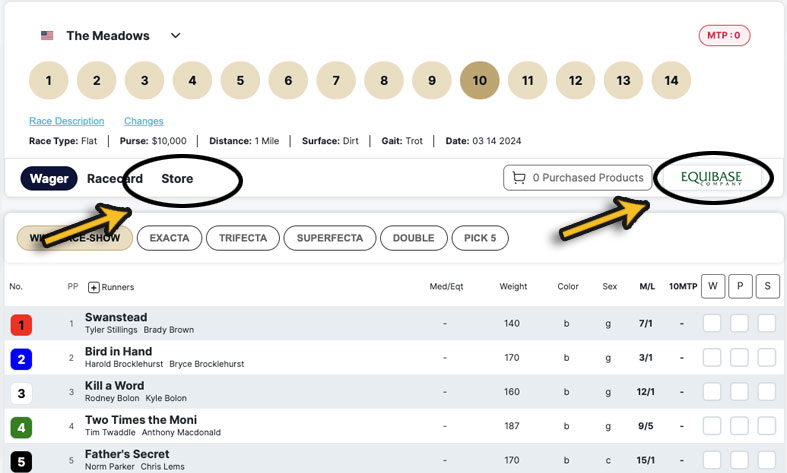Check the Show box for Kill a Word
Viewport: 787px width, 473px height.
pyautogui.click(x=767, y=392)
